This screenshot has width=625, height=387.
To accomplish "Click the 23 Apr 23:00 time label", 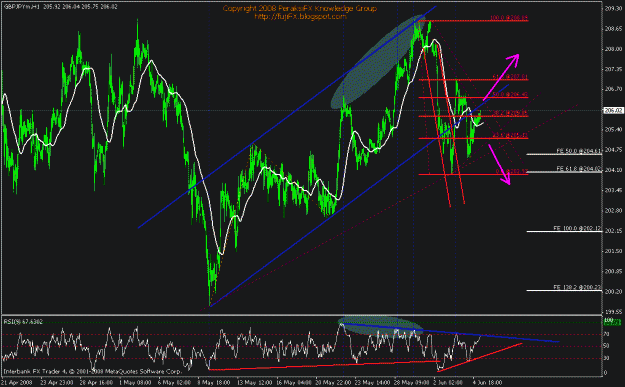I will (x=57, y=383).
